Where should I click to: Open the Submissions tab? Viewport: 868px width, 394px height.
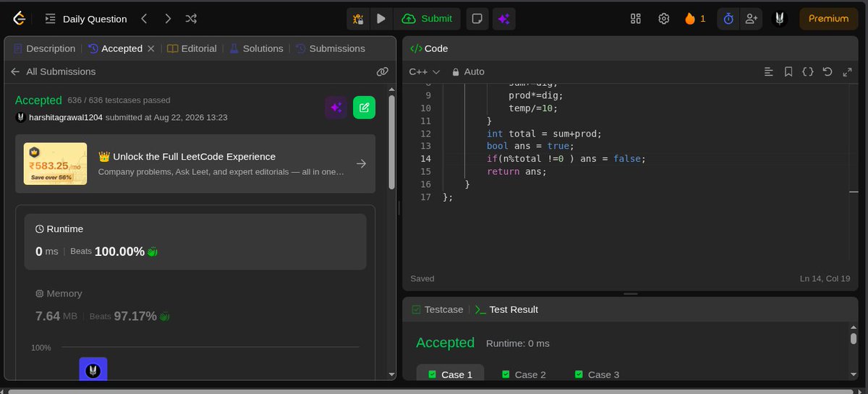pyautogui.click(x=330, y=48)
